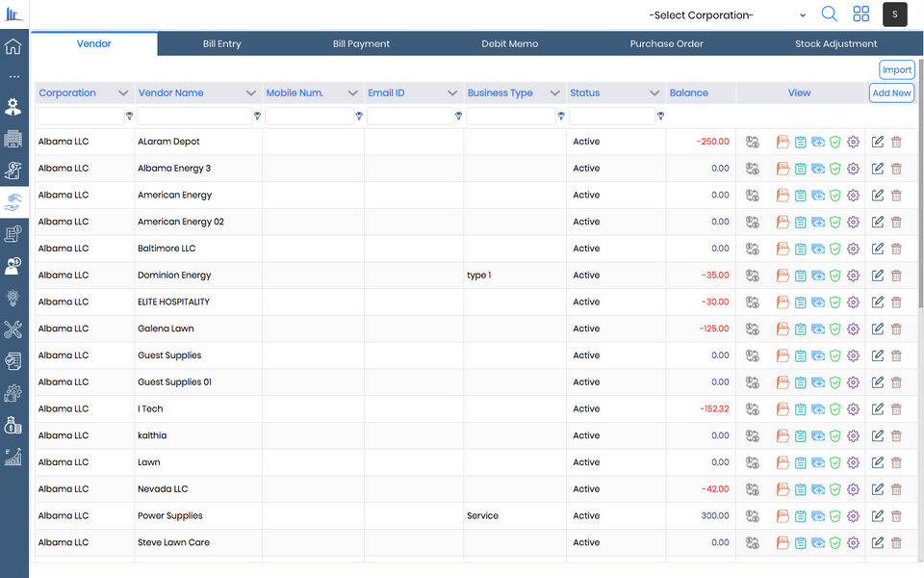
Task: Open the clipboard icon for Baltimore LLC
Action: (x=800, y=249)
